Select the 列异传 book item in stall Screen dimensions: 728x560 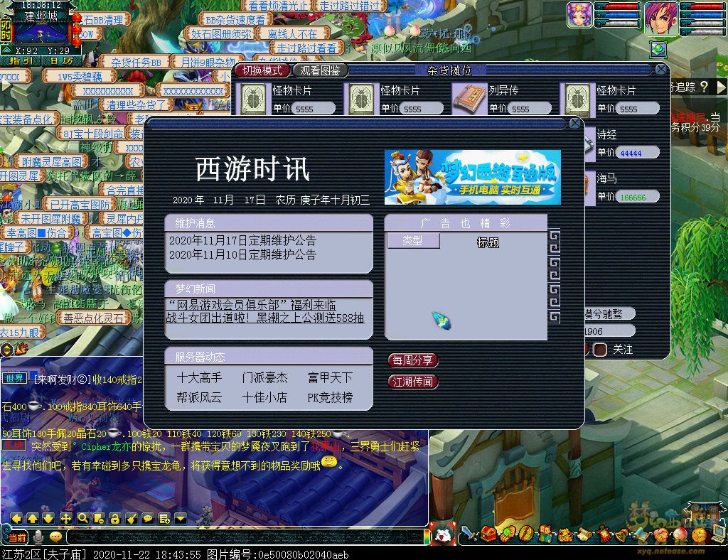click(x=469, y=98)
